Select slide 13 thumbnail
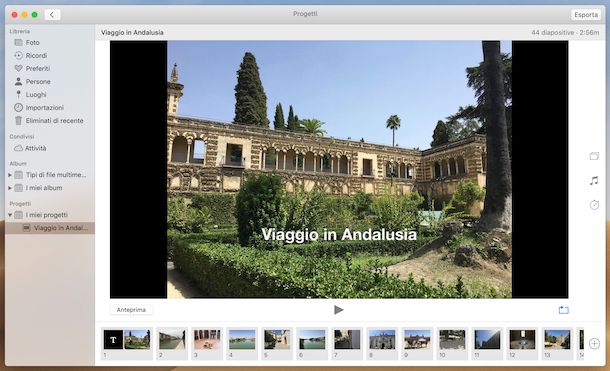The width and height of the screenshot is (610, 371). pyautogui.click(x=557, y=340)
